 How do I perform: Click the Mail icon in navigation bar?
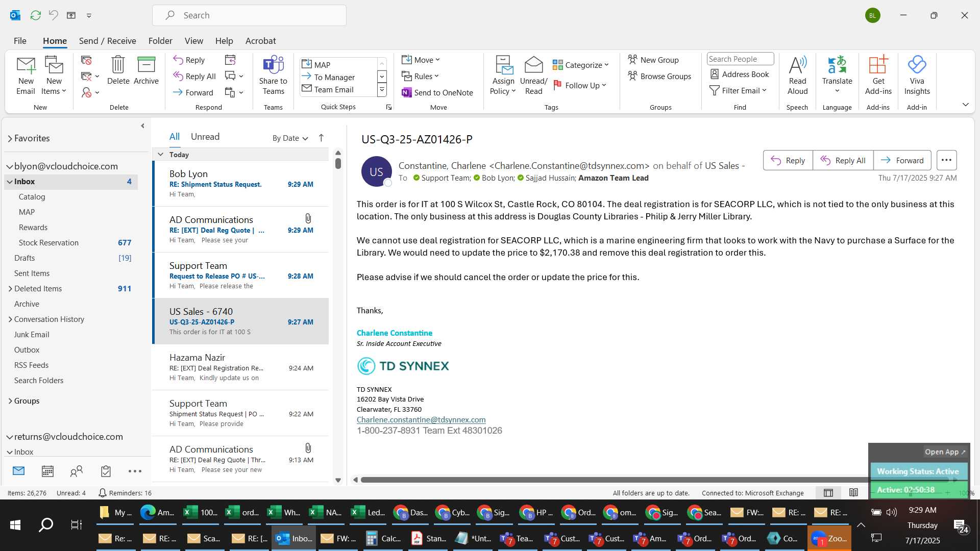click(x=18, y=471)
